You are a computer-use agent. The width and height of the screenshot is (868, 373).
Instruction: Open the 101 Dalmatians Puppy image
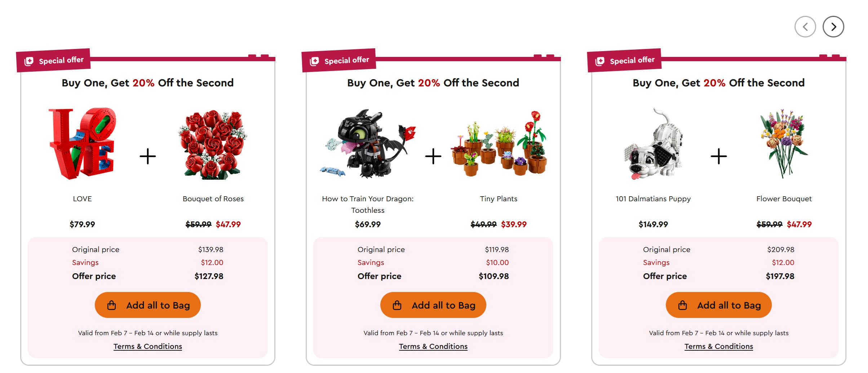[653, 144]
